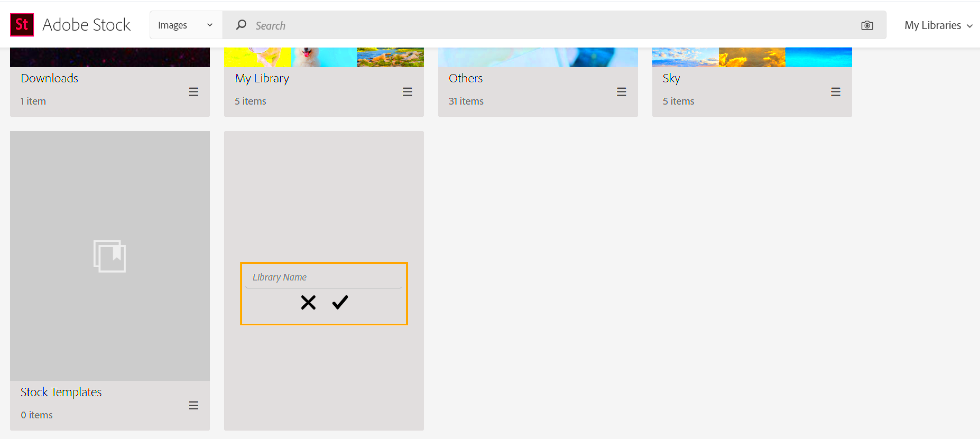Screen dimensions: 980x439
Task: Click the camera search icon in toolbar
Action: (868, 25)
